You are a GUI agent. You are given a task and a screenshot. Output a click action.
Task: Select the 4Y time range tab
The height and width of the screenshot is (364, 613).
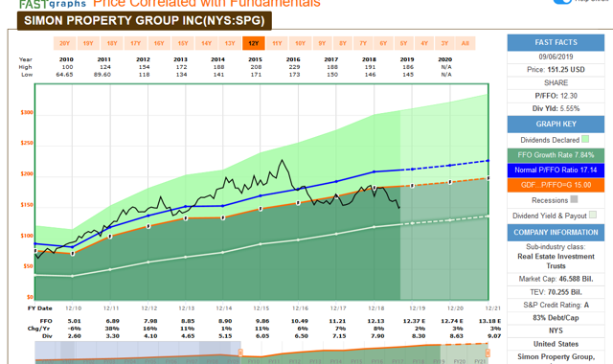424,43
